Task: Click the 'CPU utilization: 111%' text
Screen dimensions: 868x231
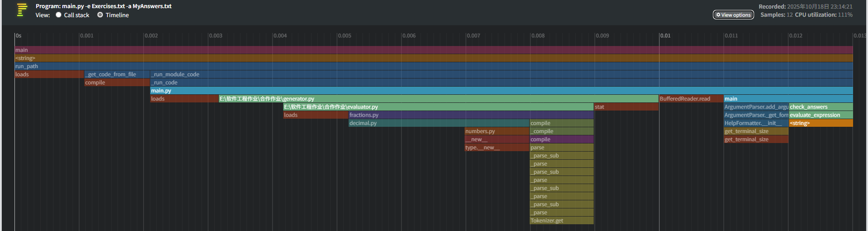Action: point(824,15)
